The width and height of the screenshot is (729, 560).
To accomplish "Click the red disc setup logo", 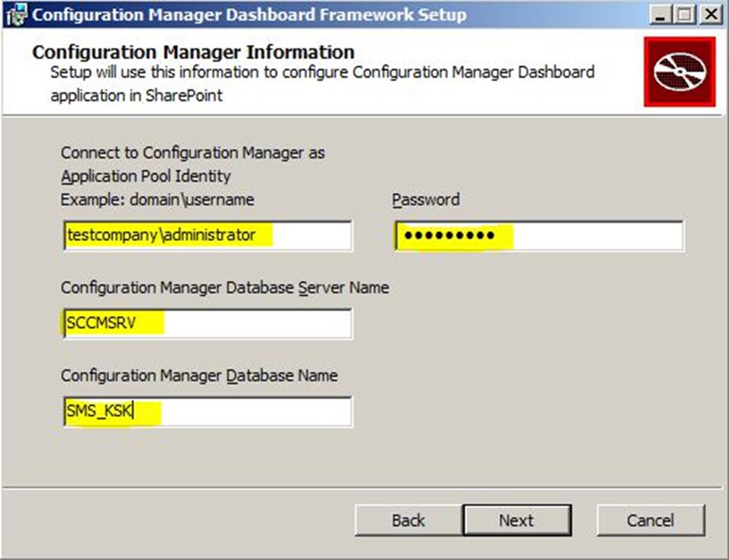I will tap(679, 72).
